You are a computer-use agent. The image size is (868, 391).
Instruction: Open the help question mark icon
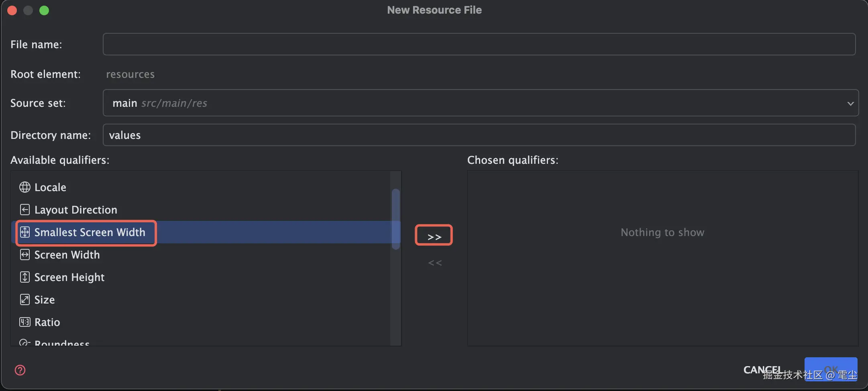20,370
